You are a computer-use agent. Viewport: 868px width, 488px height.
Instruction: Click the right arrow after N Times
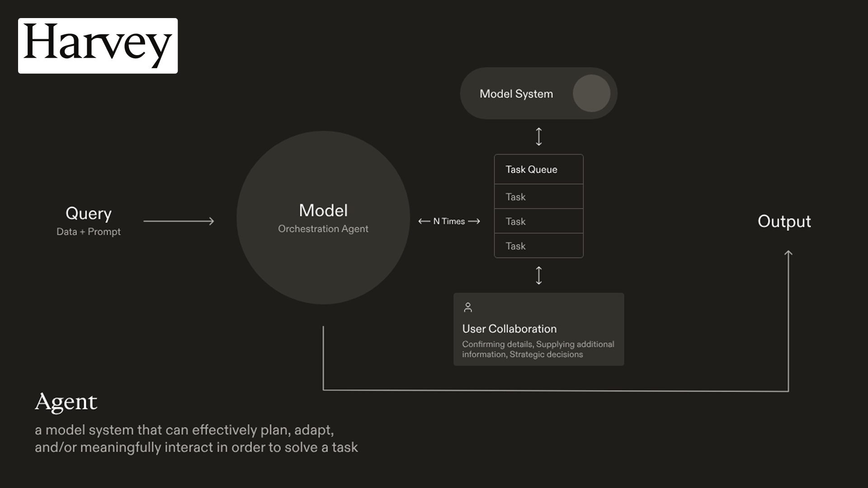474,221
